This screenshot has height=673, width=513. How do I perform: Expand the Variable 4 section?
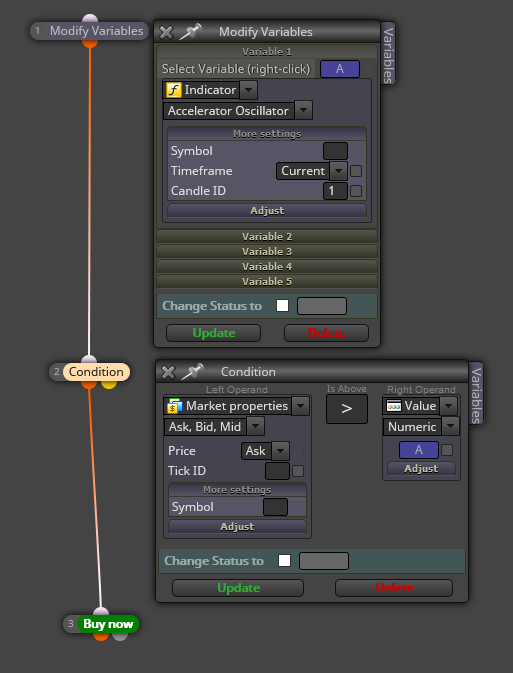267,267
